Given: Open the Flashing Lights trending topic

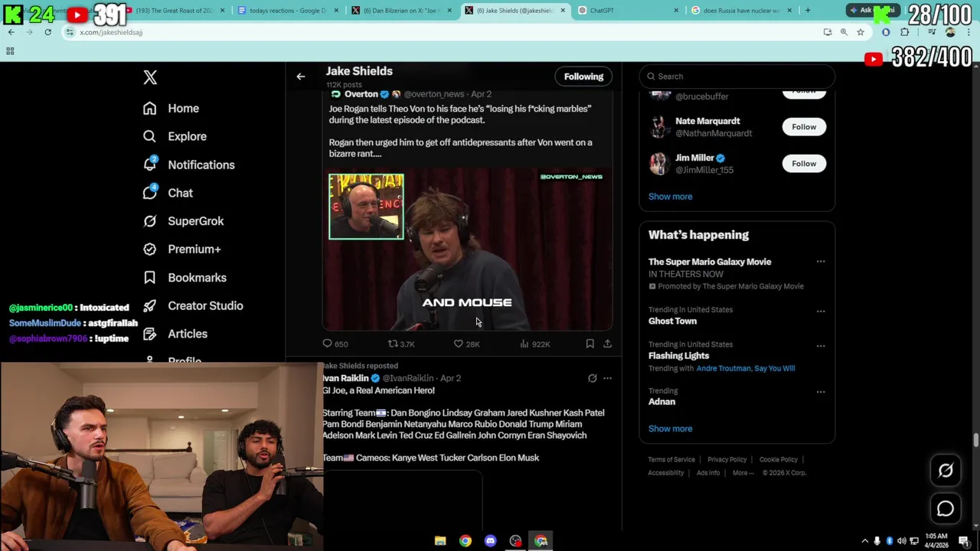Looking at the screenshot, I should [678, 356].
